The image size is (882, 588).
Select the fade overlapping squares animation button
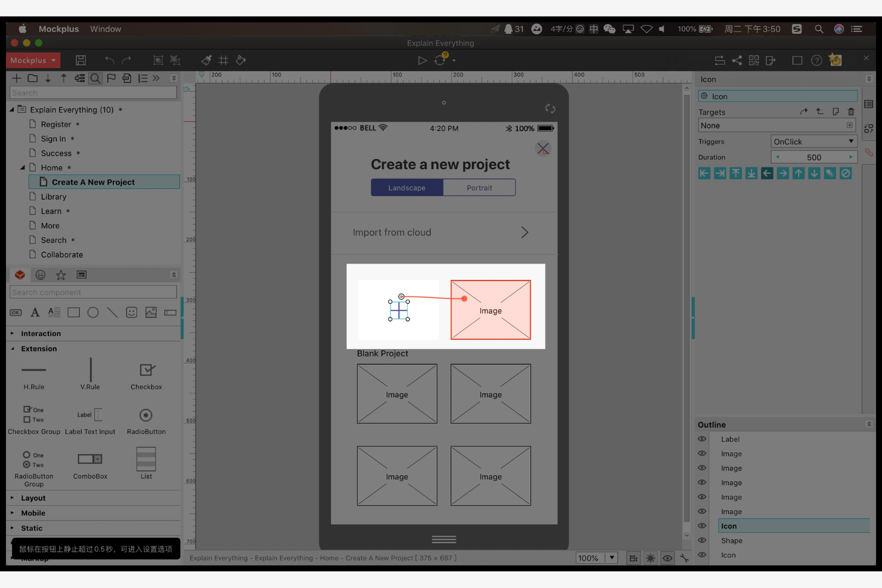(x=830, y=173)
